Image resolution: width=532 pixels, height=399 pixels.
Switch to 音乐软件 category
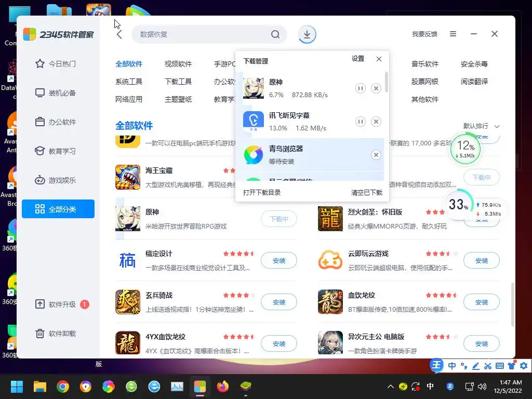click(425, 64)
